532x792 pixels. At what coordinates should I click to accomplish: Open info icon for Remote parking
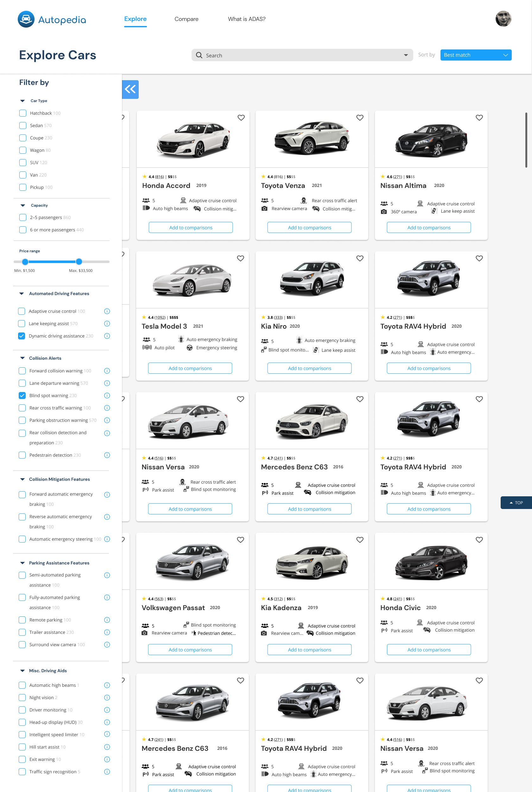click(107, 620)
